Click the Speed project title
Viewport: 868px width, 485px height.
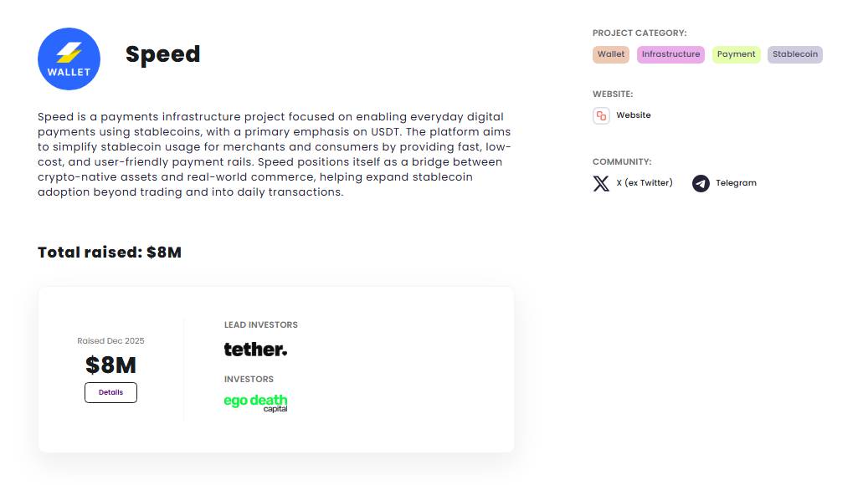coord(162,54)
